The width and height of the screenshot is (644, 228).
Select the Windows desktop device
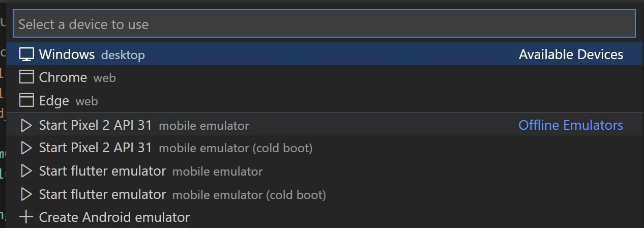pos(67,54)
